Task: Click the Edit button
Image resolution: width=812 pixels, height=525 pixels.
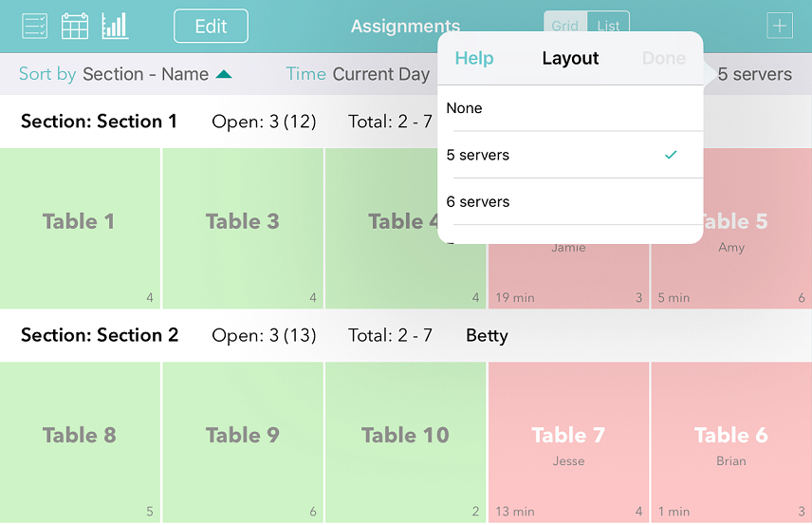Action: [211, 26]
